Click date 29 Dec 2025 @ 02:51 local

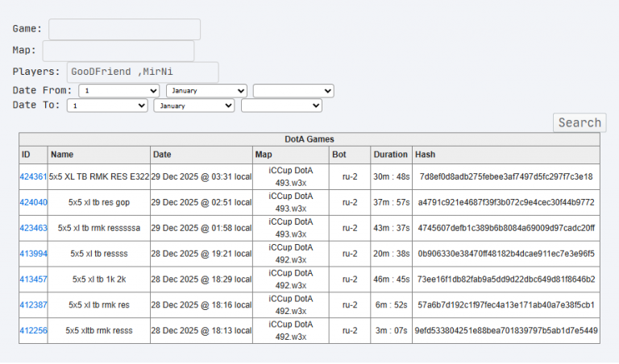(201, 202)
